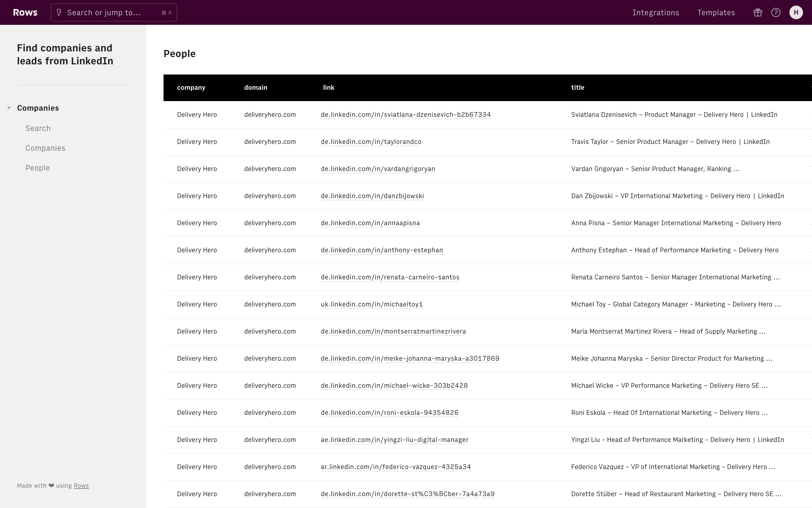Open anthony-estephan LinkedIn link
This screenshot has width=812, height=508.
click(382, 250)
